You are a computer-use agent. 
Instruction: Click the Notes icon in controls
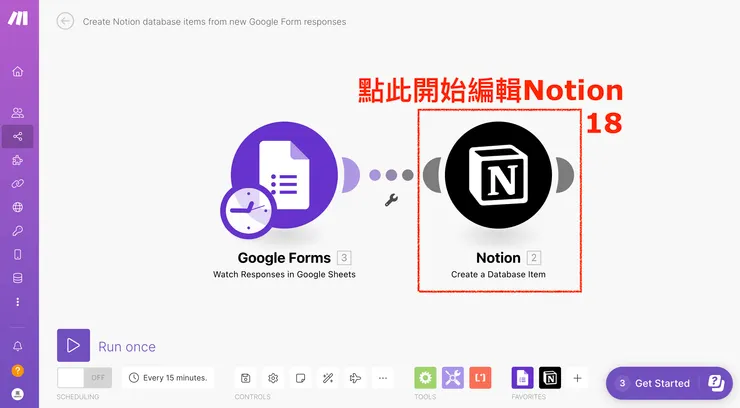[300, 378]
